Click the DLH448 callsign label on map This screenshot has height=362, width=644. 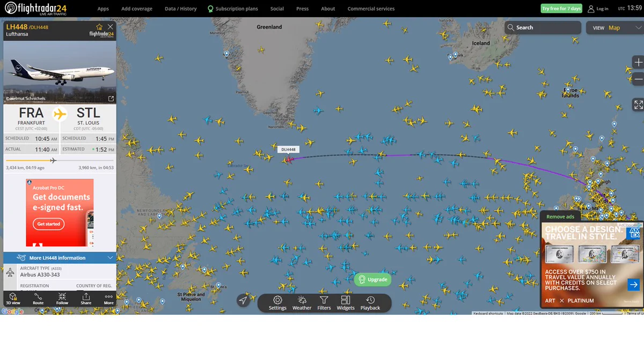point(288,150)
